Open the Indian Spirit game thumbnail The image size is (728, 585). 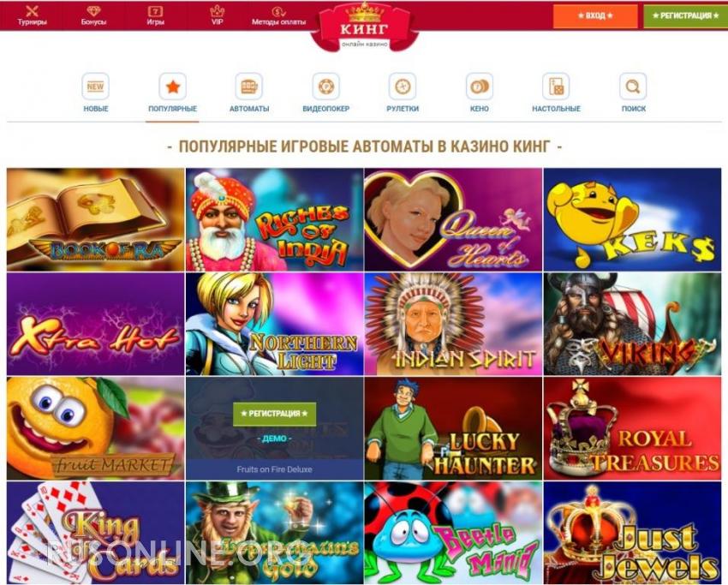tap(453, 324)
